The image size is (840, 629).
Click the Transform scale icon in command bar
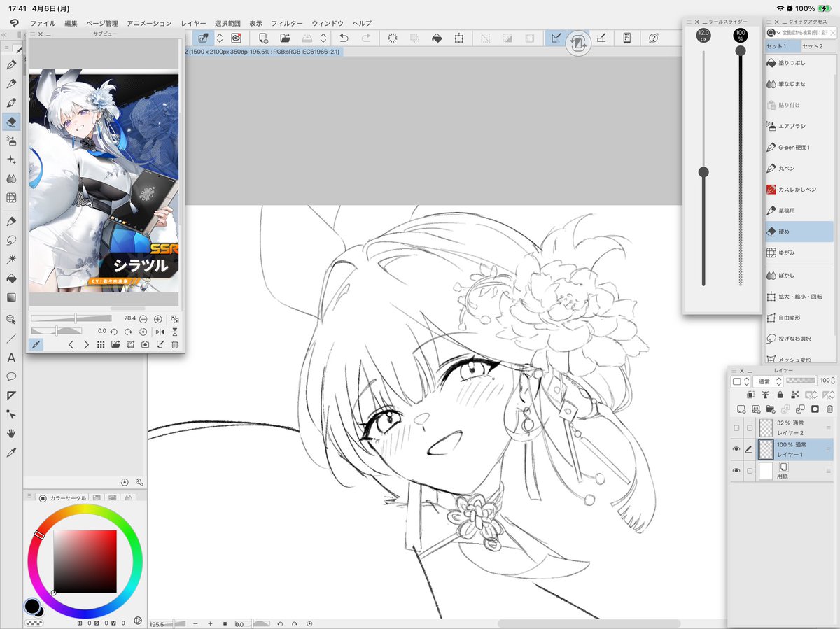(459, 38)
